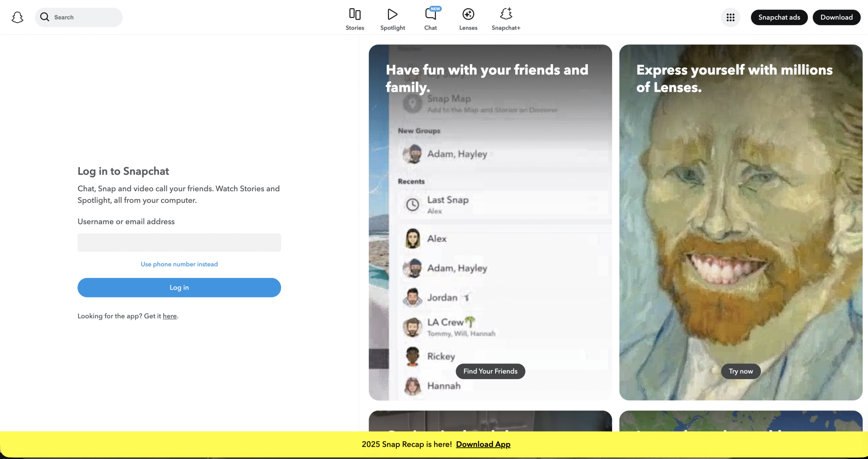Open the apps grid menu icon
This screenshot has width=868, height=459.
[730, 17]
